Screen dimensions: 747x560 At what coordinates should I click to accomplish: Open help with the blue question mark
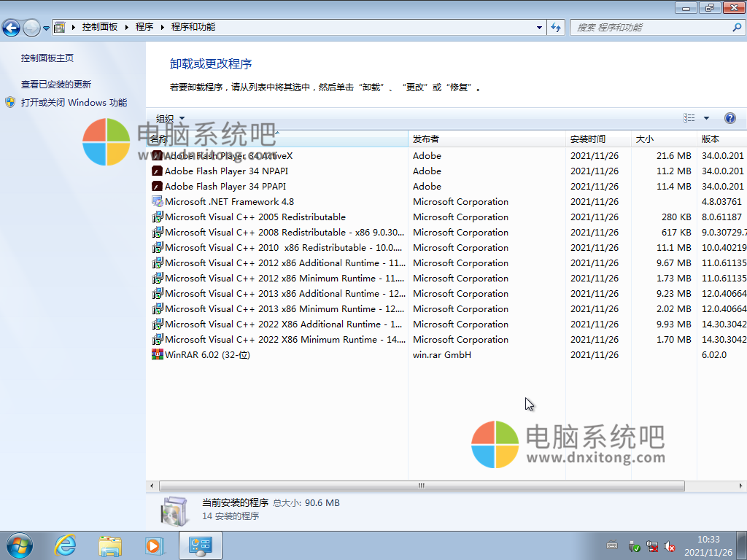click(x=729, y=118)
